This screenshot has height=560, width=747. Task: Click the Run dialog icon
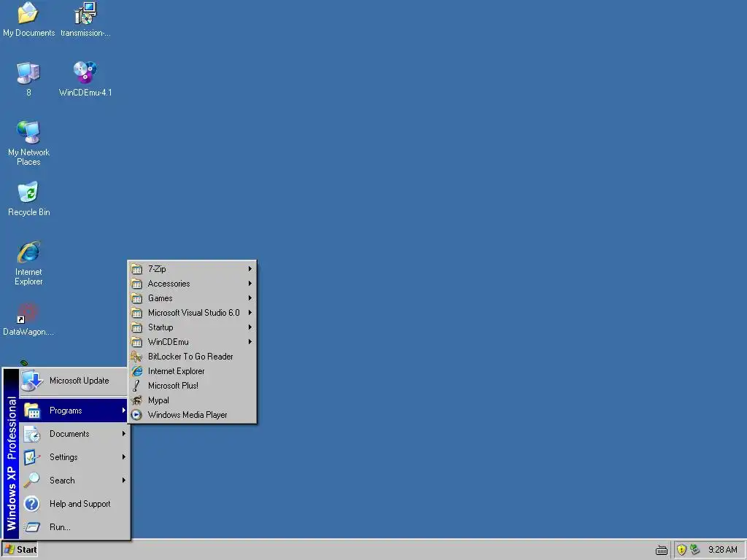point(32,526)
